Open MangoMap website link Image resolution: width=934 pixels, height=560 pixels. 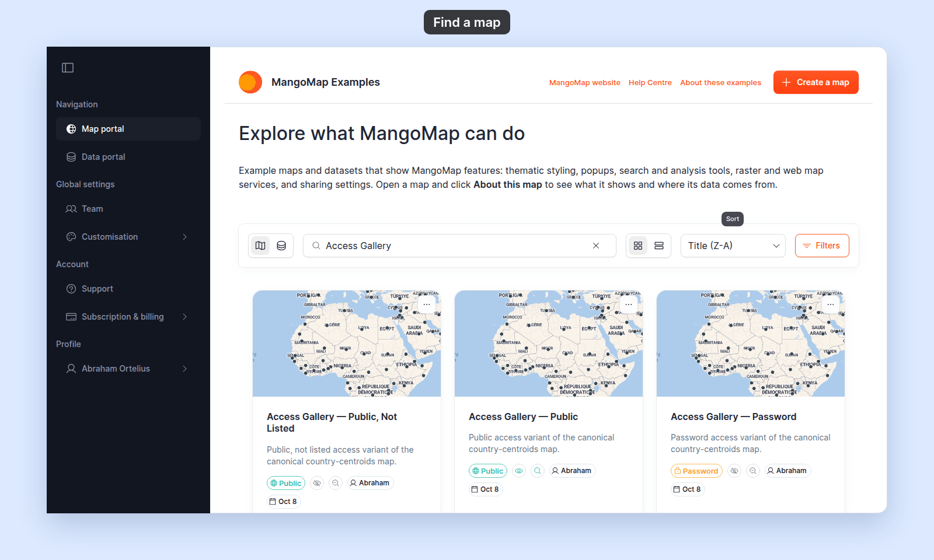(585, 83)
